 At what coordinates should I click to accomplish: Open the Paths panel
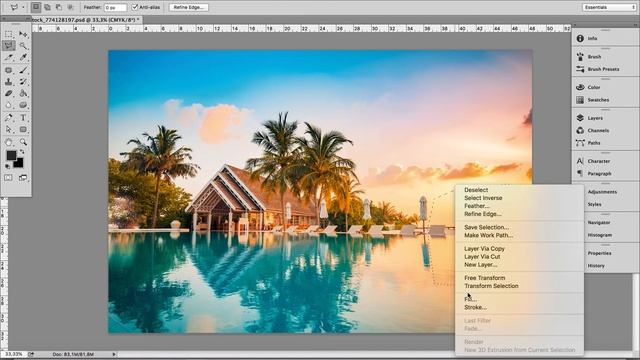click(x=593, y=143)
